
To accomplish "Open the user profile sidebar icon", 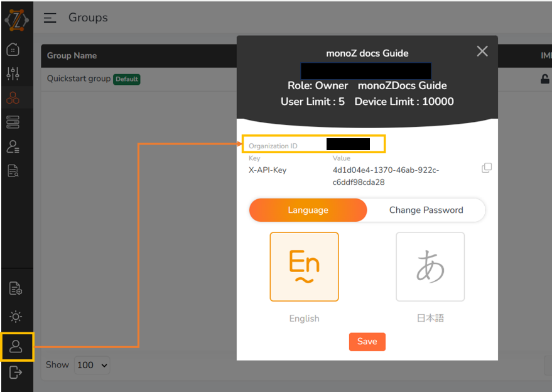I will (x=16, y=346).
